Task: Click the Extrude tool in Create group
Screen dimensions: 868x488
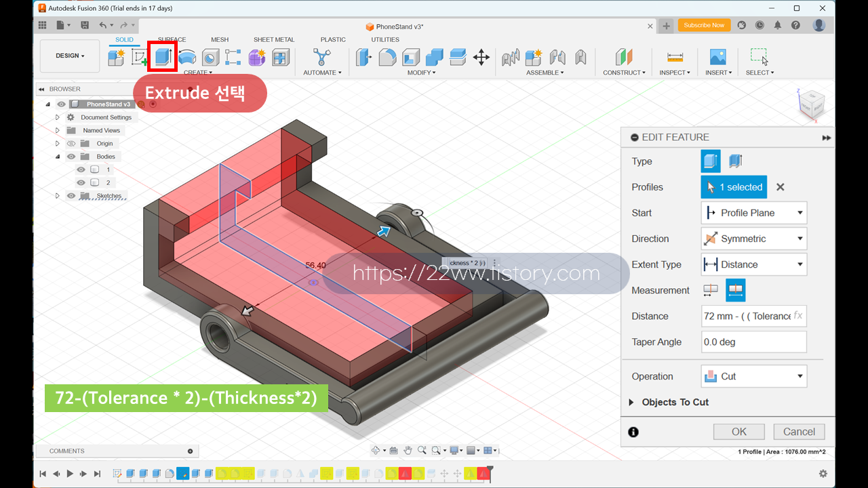Action: 162,57
